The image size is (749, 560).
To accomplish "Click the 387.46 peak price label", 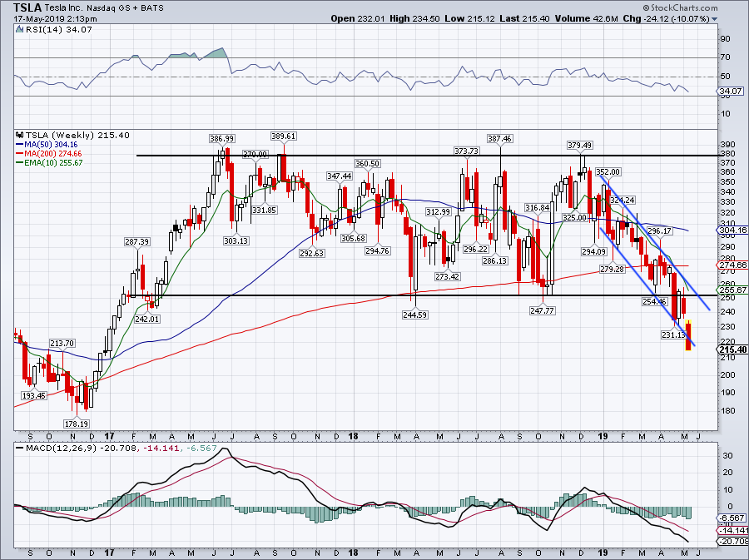I will (x=499, y=138).
